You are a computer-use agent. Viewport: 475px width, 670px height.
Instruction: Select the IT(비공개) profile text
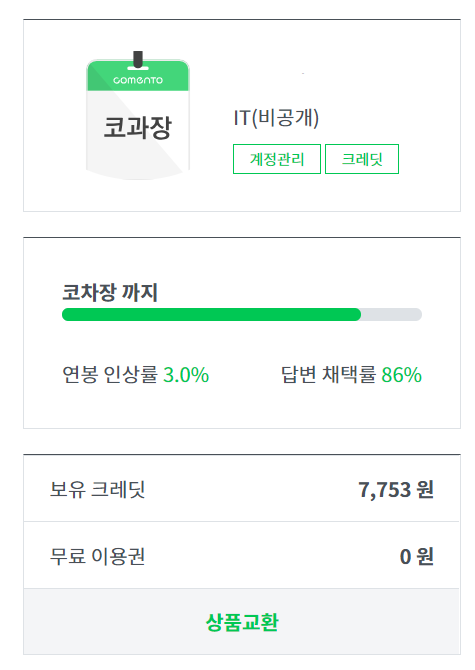click(276, 118)
